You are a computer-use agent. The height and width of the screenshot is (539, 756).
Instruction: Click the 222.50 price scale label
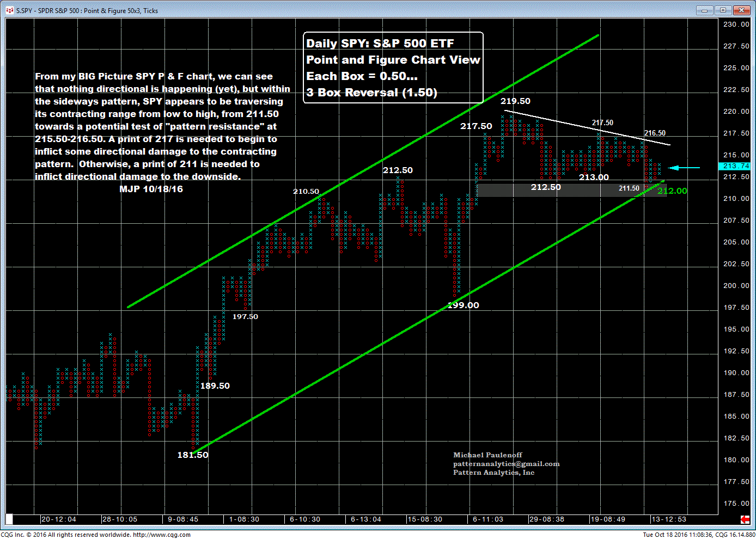736,90
